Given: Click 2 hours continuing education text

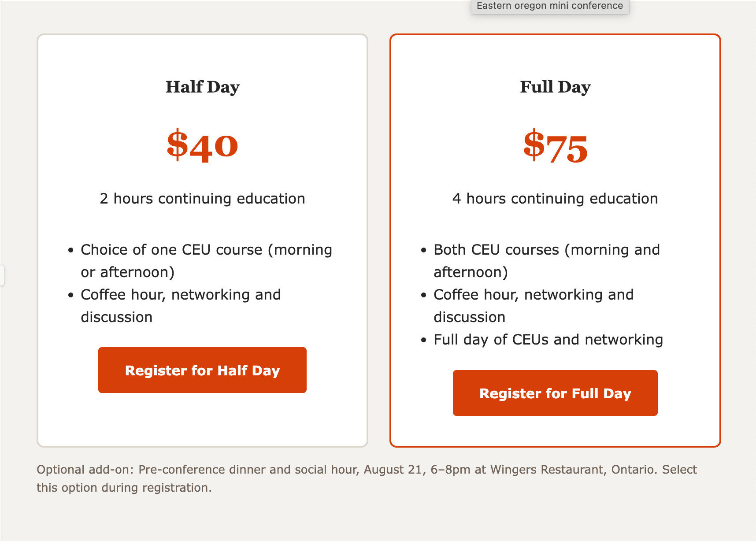Looking at the screenshot, I should (202, 199).
